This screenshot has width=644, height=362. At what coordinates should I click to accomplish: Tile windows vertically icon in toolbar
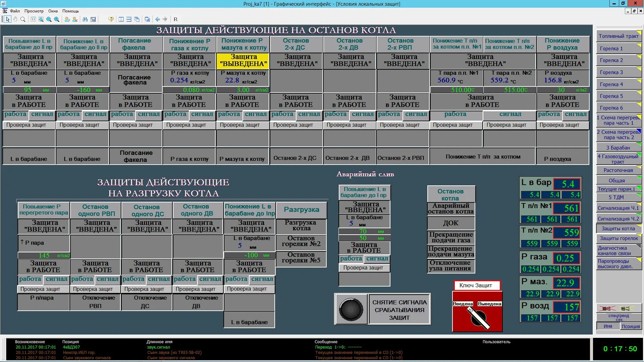121,19
